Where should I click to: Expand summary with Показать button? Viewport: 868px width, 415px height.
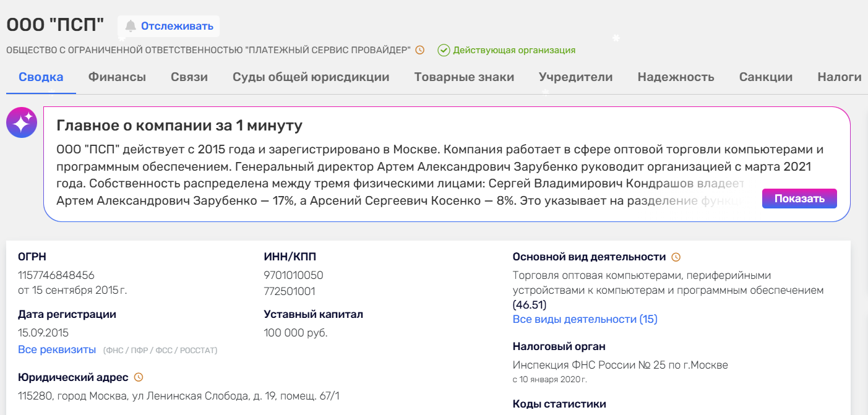pyautogui.click(x=799, y=199)
